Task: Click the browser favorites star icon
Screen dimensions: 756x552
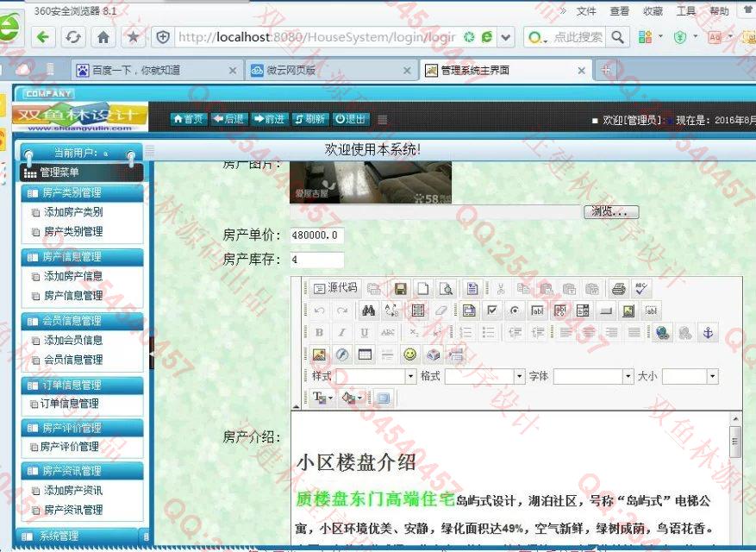Action: pyautogui.click(x=133, y=37)
